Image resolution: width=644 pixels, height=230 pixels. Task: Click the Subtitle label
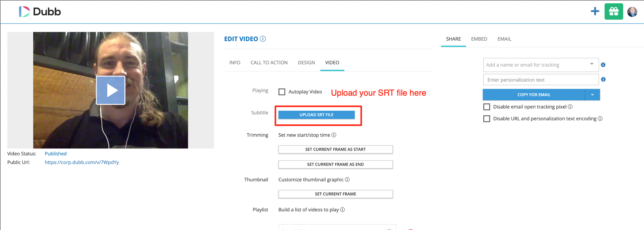(259, 113)
